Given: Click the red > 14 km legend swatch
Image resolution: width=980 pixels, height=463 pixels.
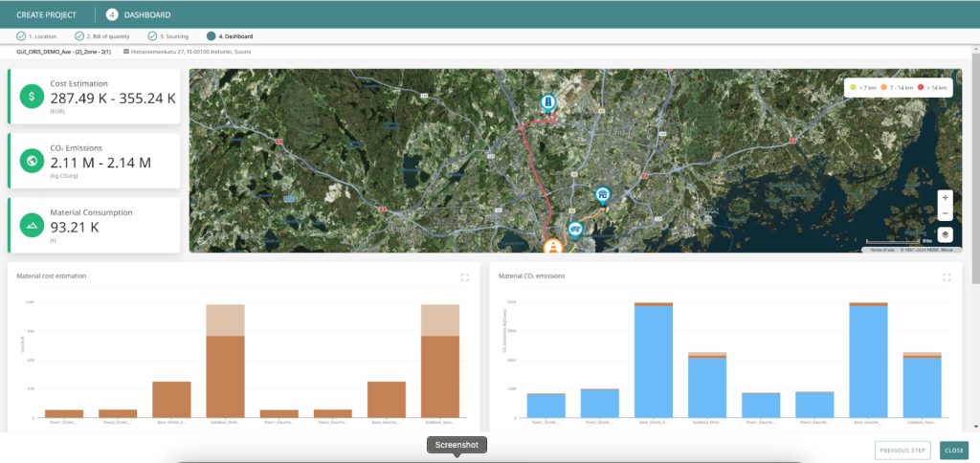Looking at the screenshot, I should [921, 87].
